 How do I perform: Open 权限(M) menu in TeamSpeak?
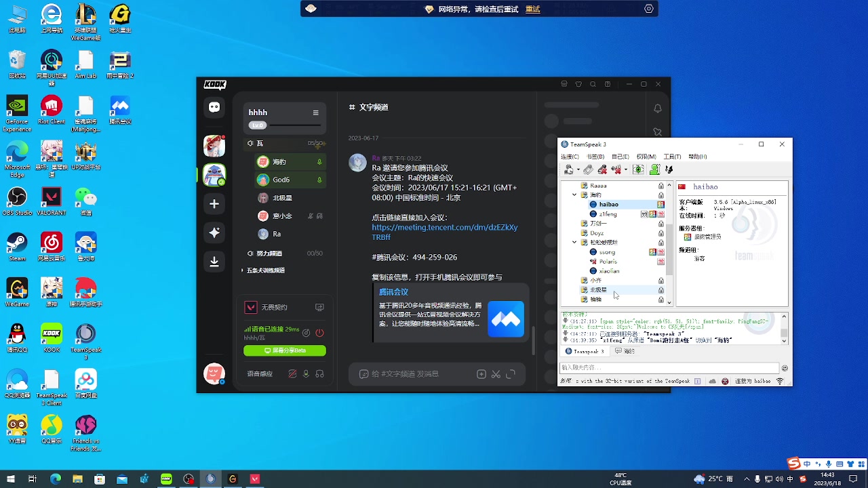pyautogui.click(x=646, y=157)
